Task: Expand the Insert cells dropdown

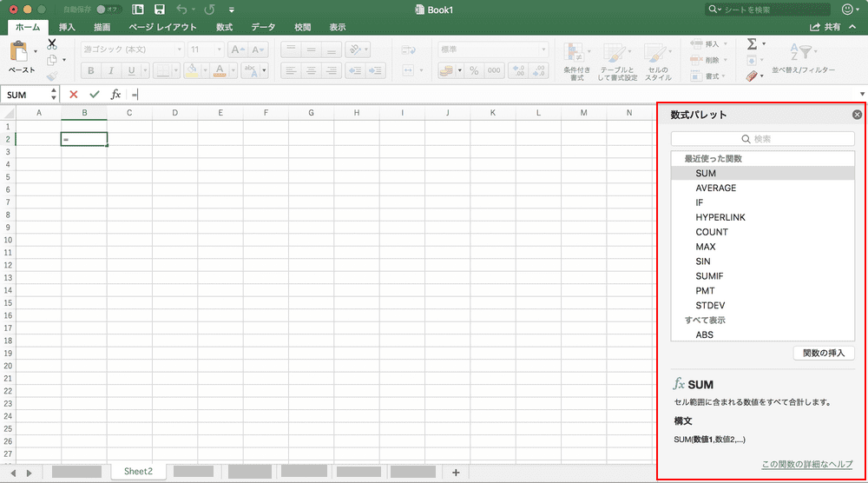Action: (726, 43)
